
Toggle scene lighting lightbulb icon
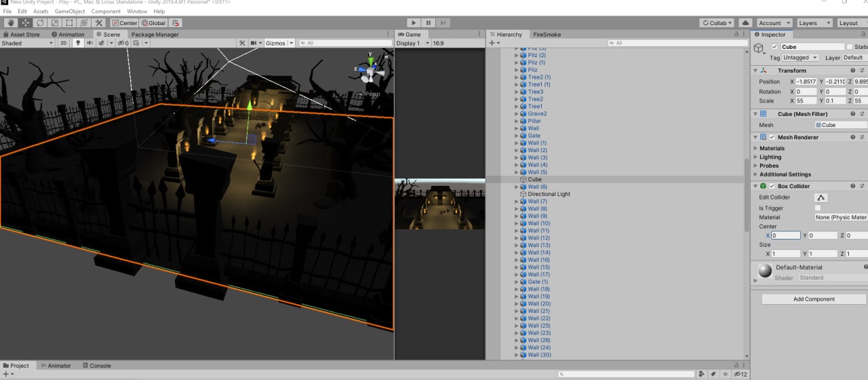click(x=78, y=43)
